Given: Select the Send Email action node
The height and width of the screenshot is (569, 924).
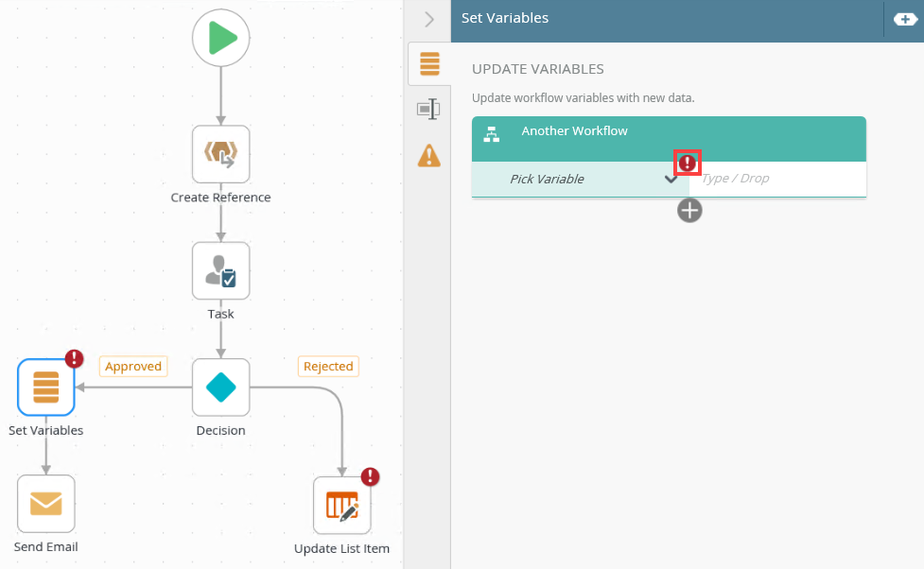Looking at the screenshot, I should (46, 504).
